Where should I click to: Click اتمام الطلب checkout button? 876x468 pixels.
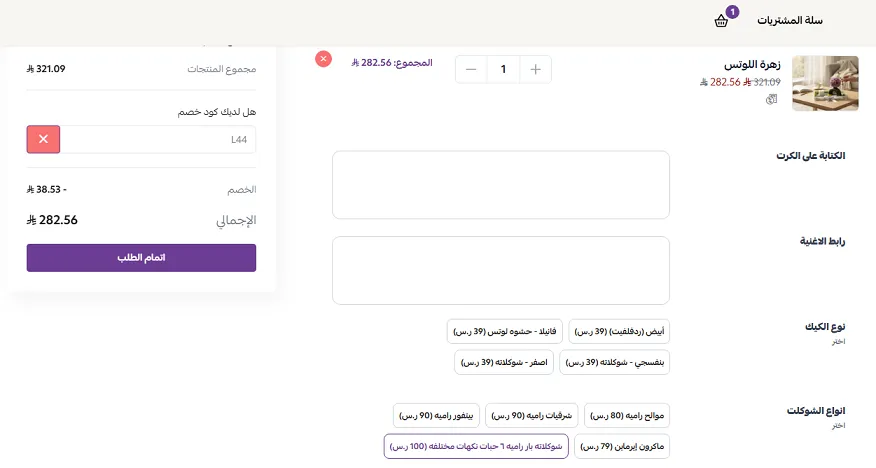pyautogui.click(x=141, y=258)
